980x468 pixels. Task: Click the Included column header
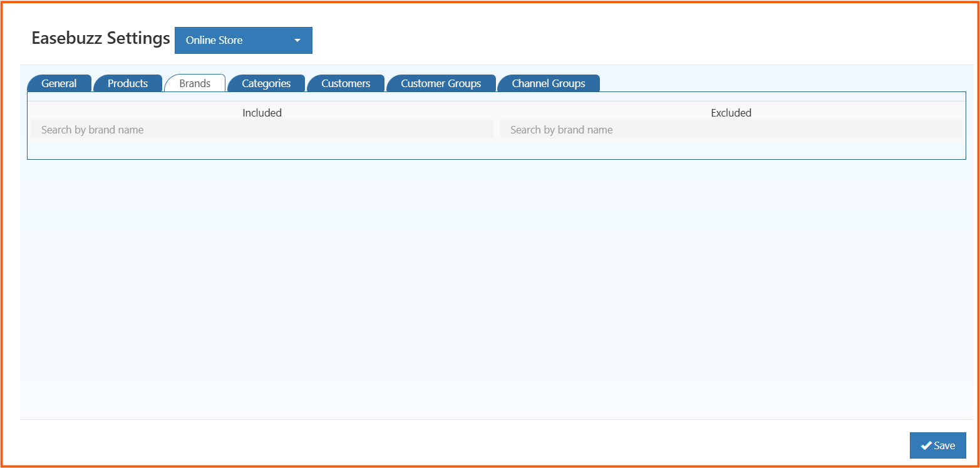click(x=262, y=113)
